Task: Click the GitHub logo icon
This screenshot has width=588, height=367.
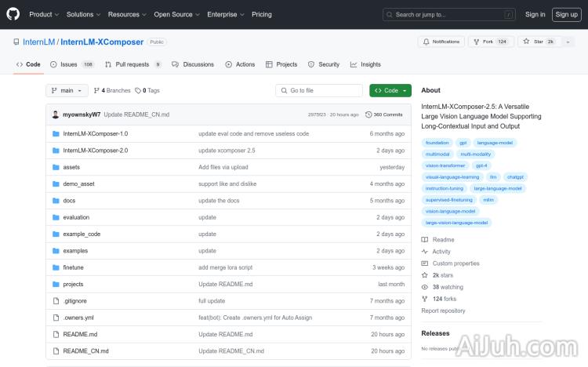Action: coord(13,14)
